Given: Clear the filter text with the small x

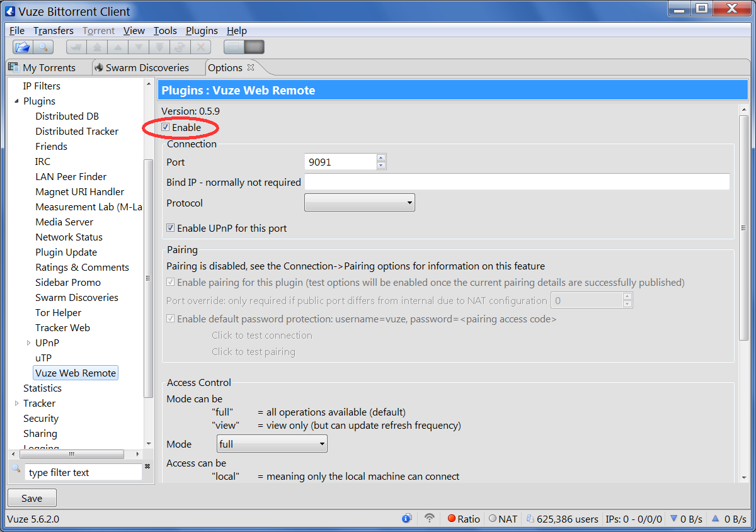Looking at the screenshot, I should pyautogui.click(x=147, y=467).
